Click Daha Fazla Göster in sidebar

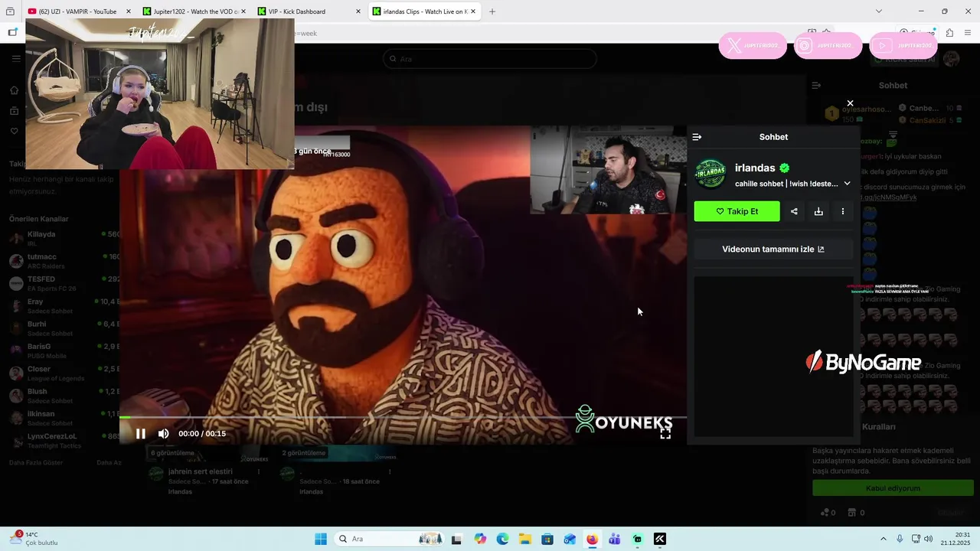(36, 462)
